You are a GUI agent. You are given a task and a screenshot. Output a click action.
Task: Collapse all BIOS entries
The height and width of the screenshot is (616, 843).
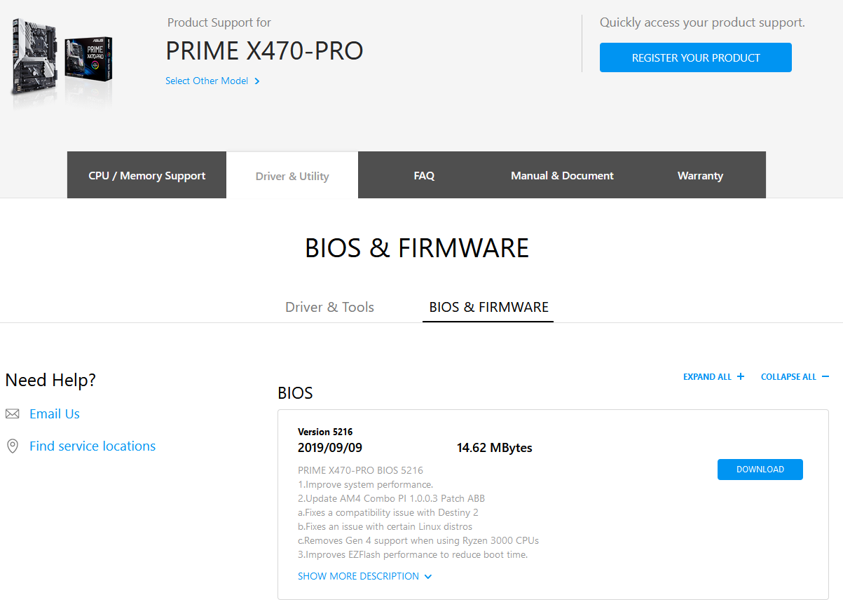pyautogui.click(x=795, y=377)
